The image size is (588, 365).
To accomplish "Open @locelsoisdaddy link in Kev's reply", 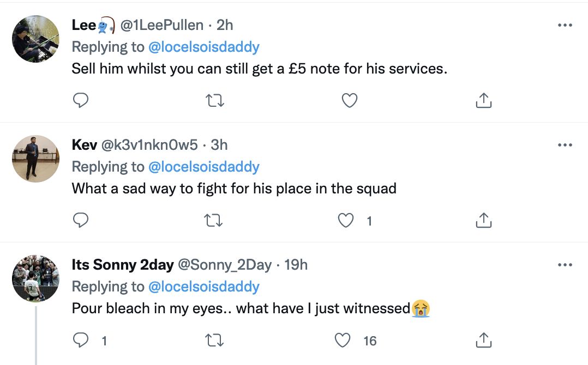I will tap(203, 167).
